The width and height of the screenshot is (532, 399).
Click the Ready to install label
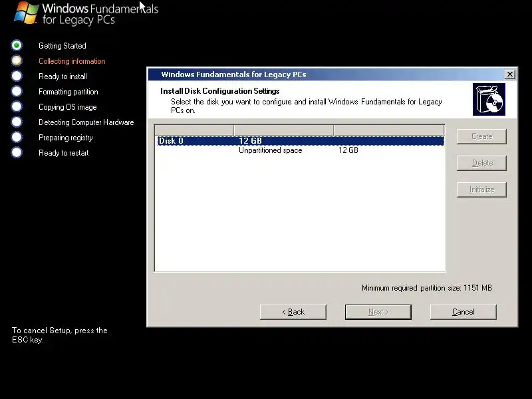[63, 76]
